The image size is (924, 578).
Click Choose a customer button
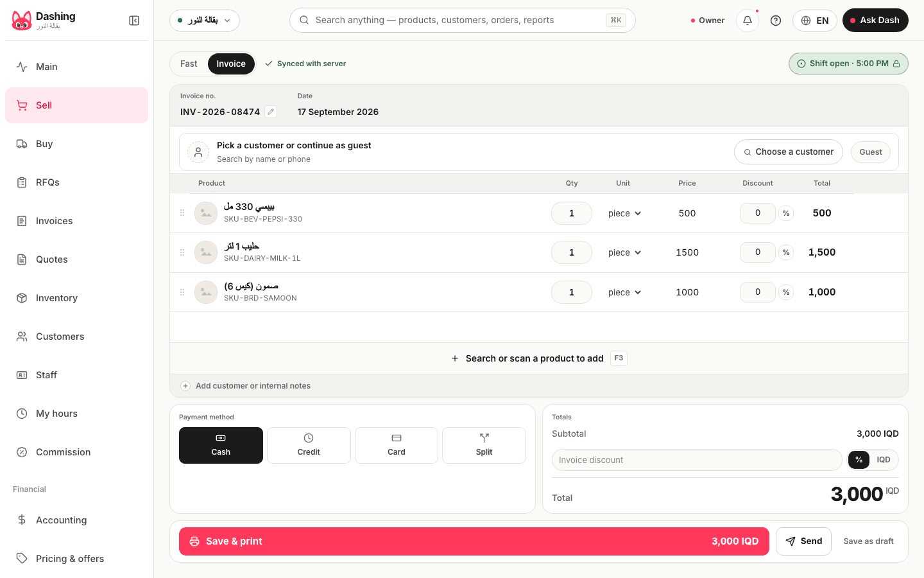click(x=789, y=152)
